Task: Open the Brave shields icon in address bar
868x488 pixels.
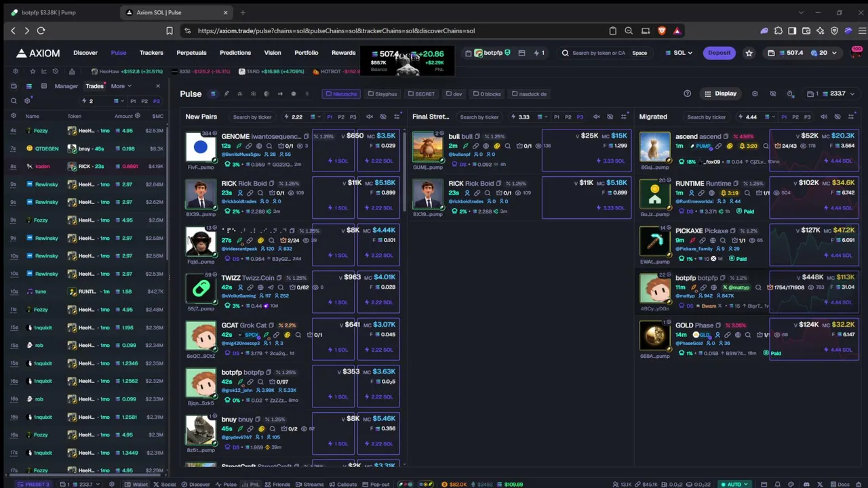Action: point(662,30)
